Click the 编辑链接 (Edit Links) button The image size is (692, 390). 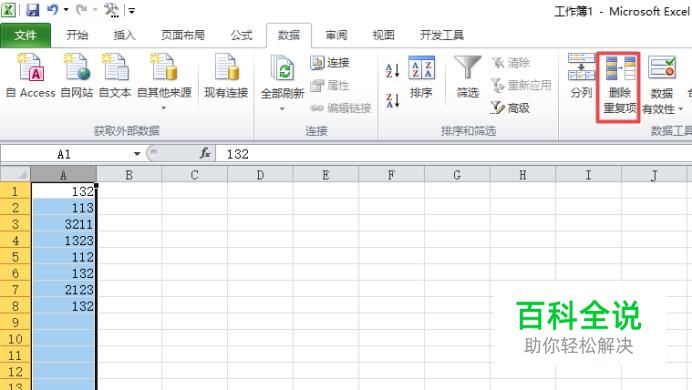(x=340, y=108)
